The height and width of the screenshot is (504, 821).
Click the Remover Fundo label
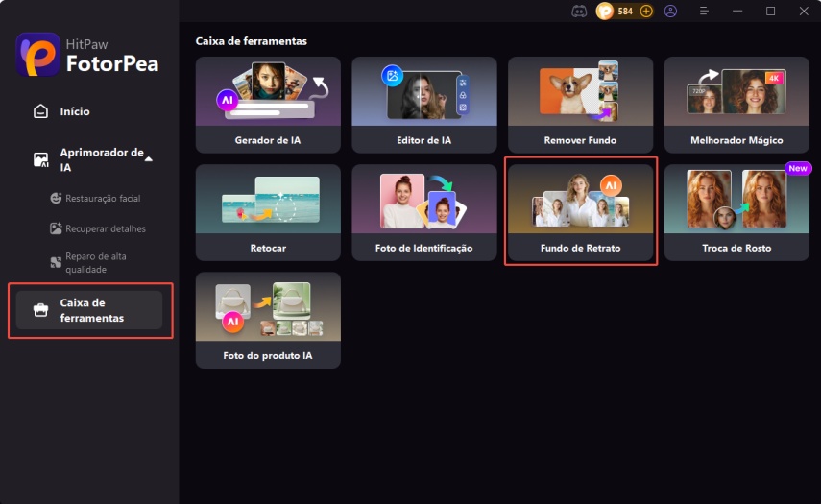click(580, 140)
